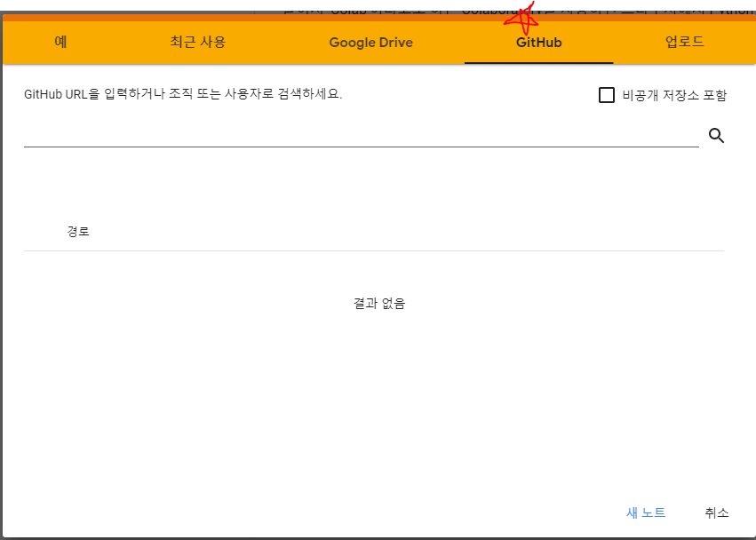
Task: Switch to the Google Drive tab
Action: (x=370, y=42)
